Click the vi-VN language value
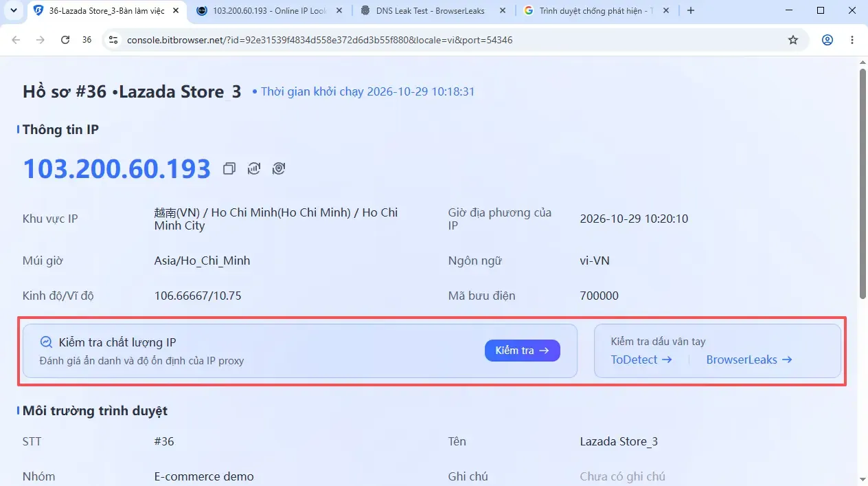This screenshot has height=486, width=868. (x=595, y=261)
